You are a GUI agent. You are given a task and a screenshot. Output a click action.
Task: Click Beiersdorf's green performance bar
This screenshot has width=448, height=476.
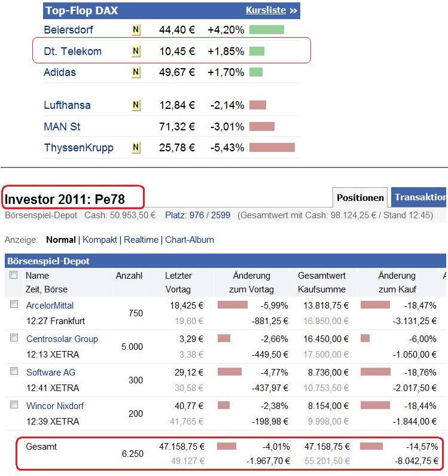click(267, 29)
